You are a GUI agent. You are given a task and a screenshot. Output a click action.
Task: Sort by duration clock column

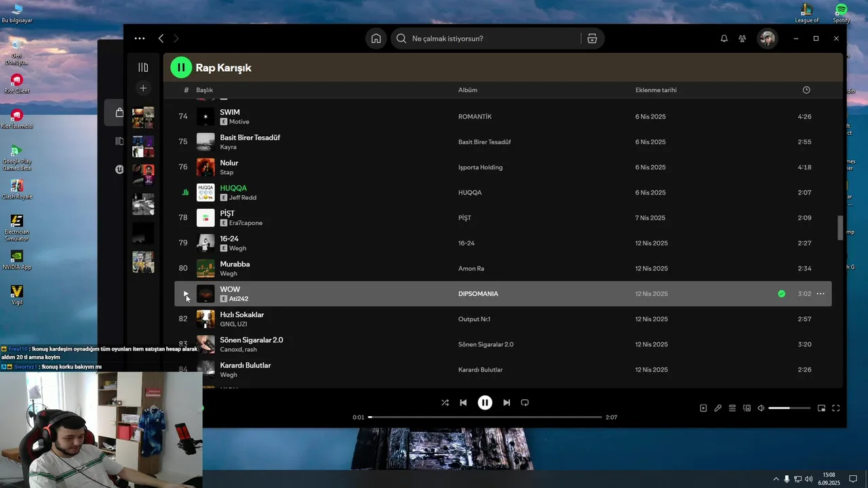[x=806, y=90]
